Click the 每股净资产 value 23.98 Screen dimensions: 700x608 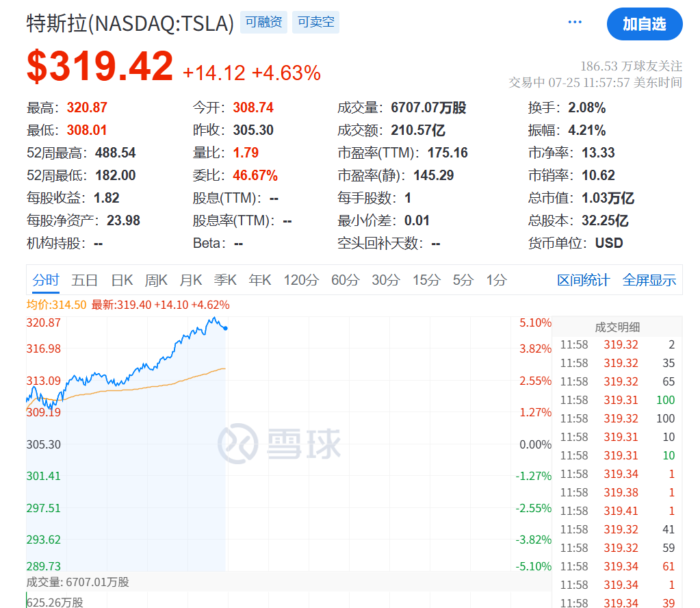click(x=123, y=220)
